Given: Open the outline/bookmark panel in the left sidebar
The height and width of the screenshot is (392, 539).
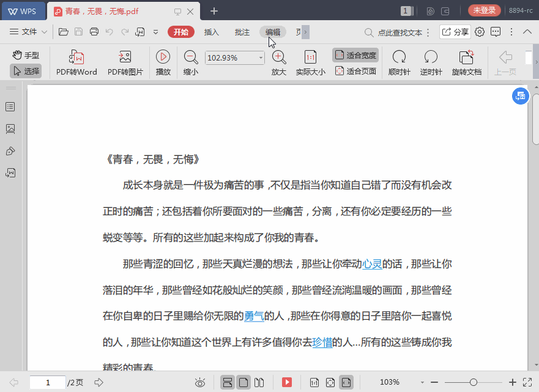Looking at the screenshot, I should point(10,107).
